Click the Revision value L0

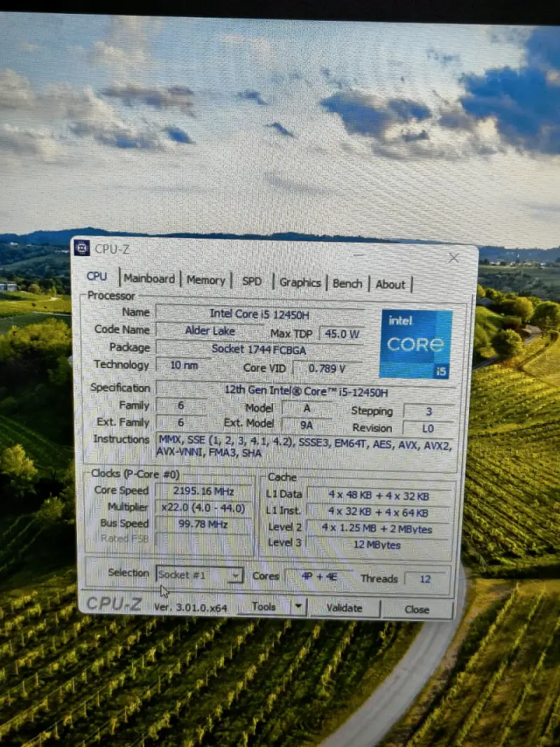pyautogui.click(x=428, y=428)
